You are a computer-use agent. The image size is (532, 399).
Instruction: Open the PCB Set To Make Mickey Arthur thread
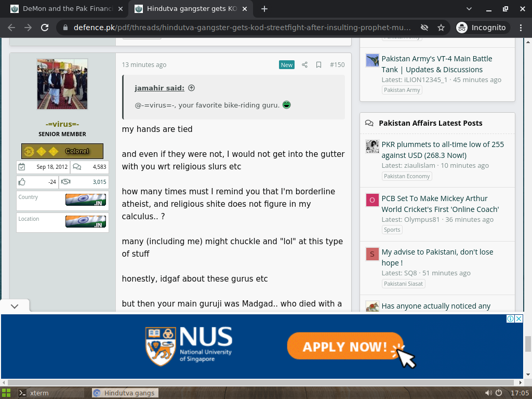click(440, 204)
